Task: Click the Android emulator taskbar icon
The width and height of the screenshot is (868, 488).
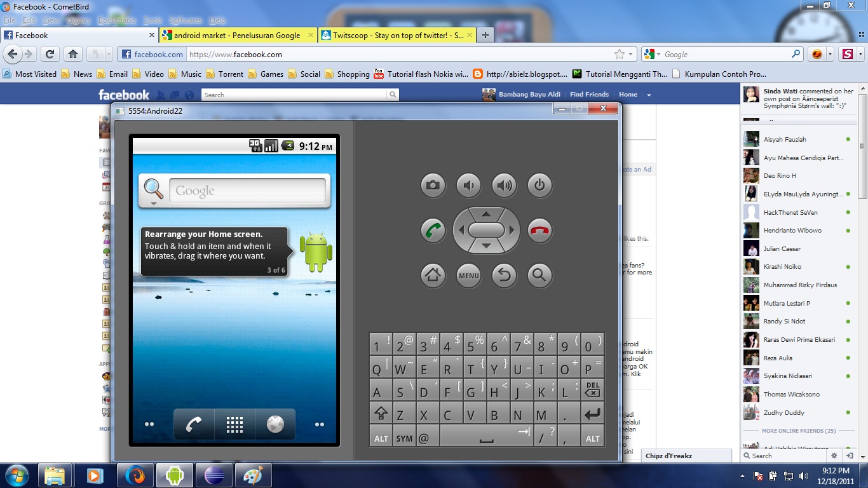Action: pos(175,475)
